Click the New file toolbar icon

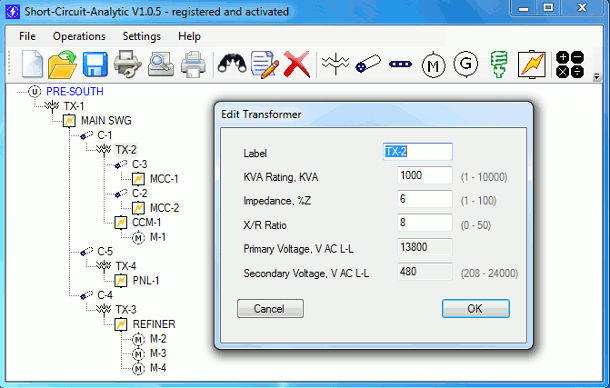pos(32,64)
